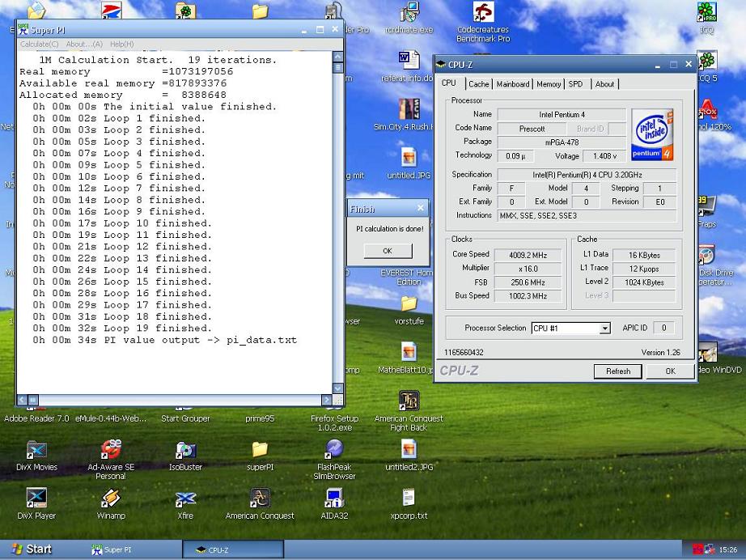The height and width of the screenshot is (560, 746).
Task: Open the DivX Movies desktop icon
Action: (x=36, y=450)
